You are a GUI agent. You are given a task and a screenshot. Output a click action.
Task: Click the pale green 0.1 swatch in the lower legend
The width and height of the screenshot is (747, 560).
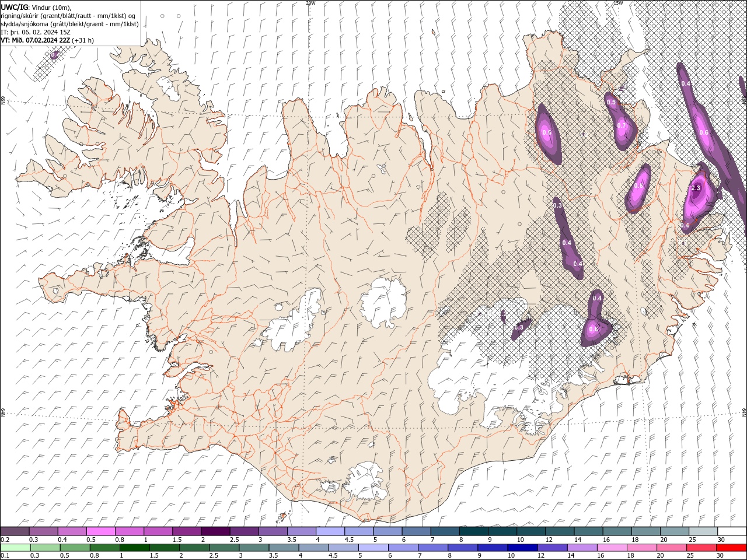[x=15, y=548]
